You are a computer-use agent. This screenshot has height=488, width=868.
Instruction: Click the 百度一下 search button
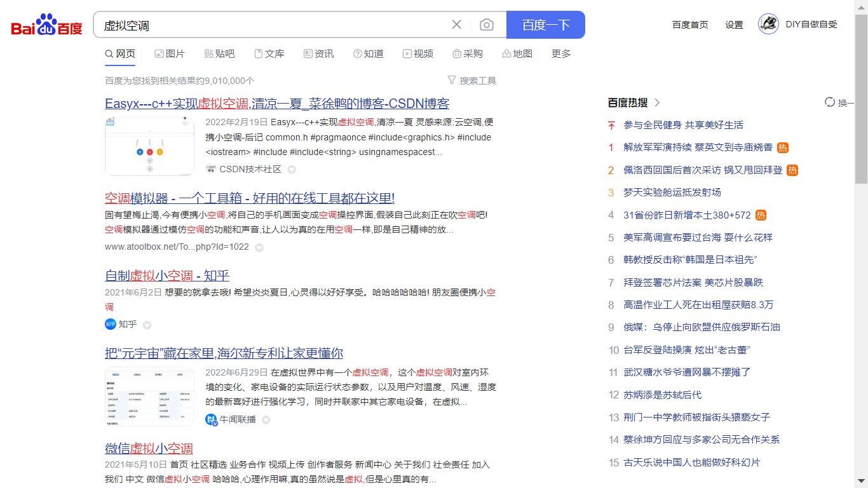pos(546,25)
